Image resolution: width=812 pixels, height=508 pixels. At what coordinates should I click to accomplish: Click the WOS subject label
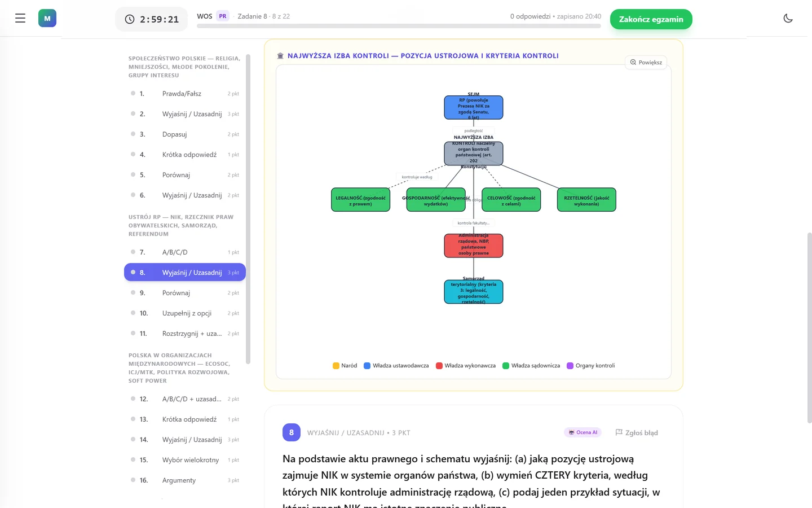(x=205, y=16)
